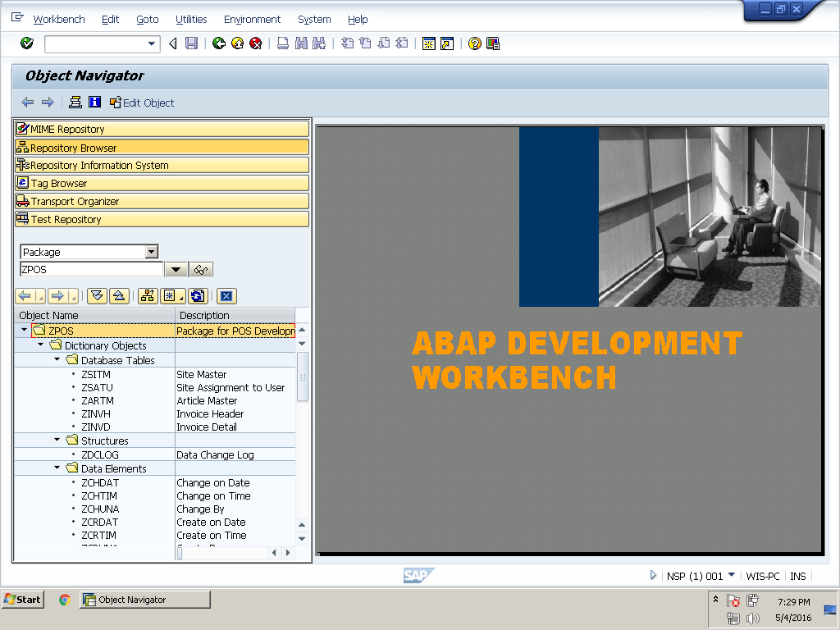
Task: Open the Package object type dropdown
Action: (x=151, y=252)
